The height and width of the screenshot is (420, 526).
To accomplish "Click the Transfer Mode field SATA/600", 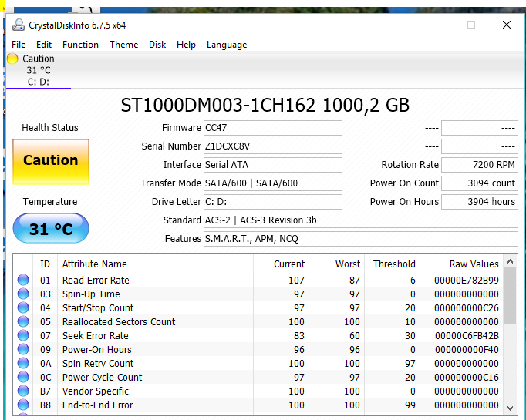I will pos(273,183).
